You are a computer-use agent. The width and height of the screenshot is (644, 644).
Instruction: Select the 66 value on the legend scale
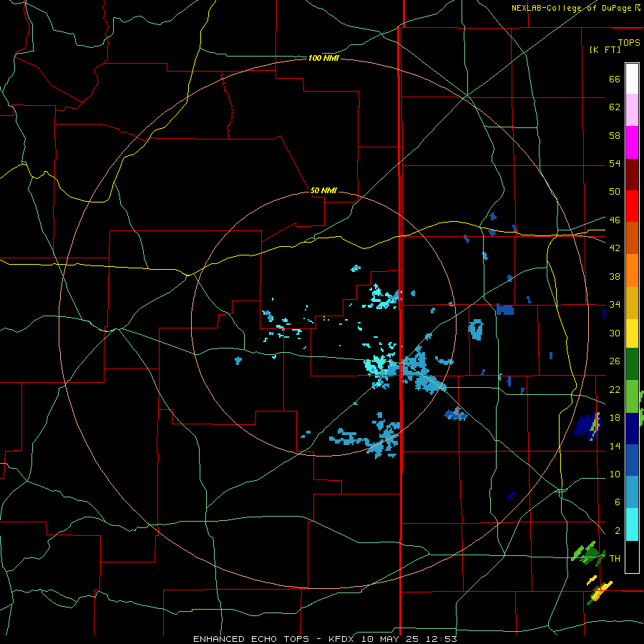[x=615, y=79]
